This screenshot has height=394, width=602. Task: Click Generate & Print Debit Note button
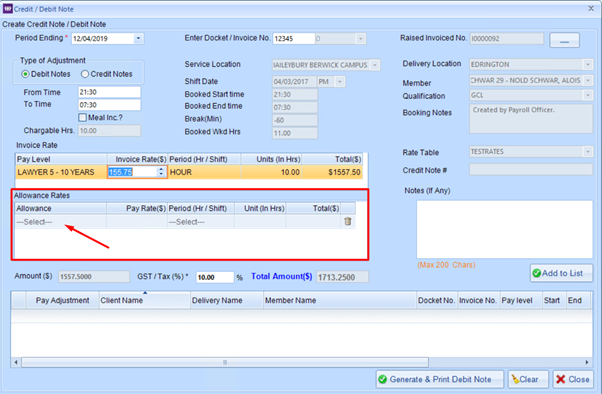[440, 379]
